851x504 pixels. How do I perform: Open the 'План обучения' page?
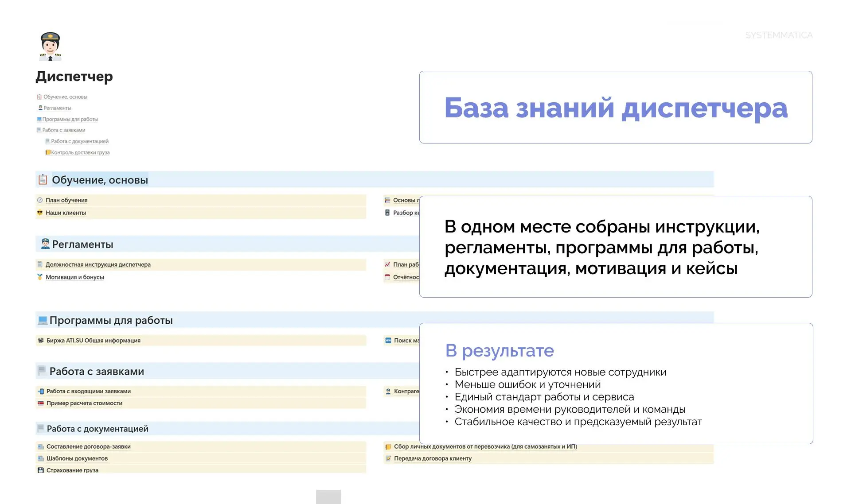(x=66, y=200)
